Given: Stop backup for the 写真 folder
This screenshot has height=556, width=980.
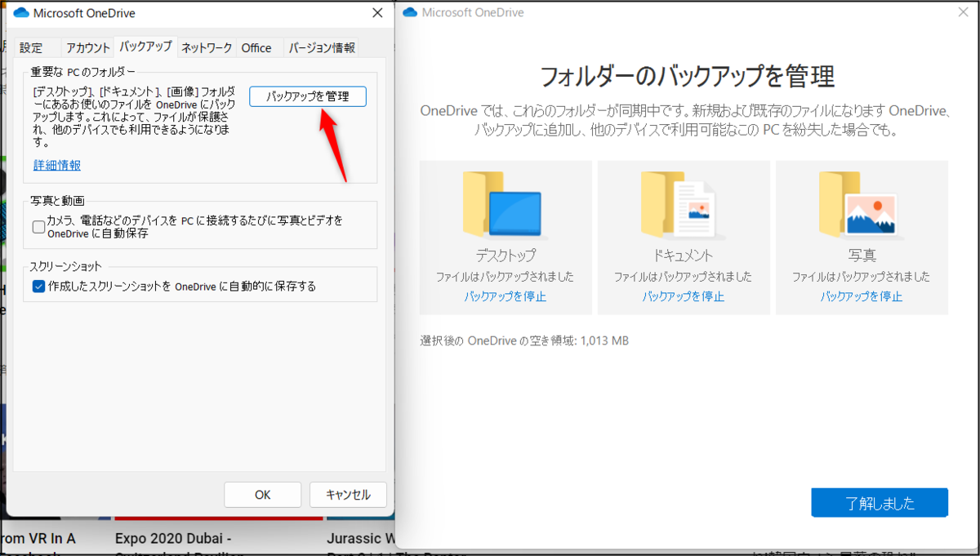Looking at the screenshot, I should [x=862, y=296].
